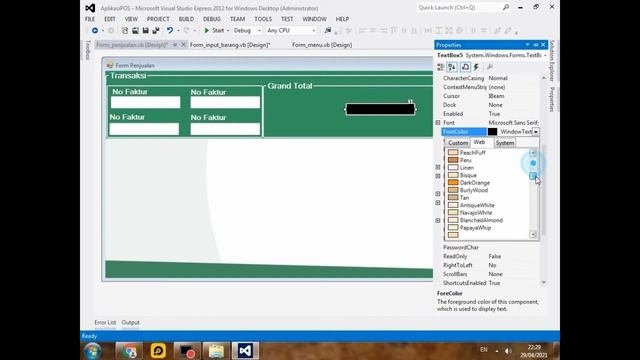Click the Find in Files toolbar icon
Image resolution: width=640 pixels, height=360 pixels.
point(328,30)
